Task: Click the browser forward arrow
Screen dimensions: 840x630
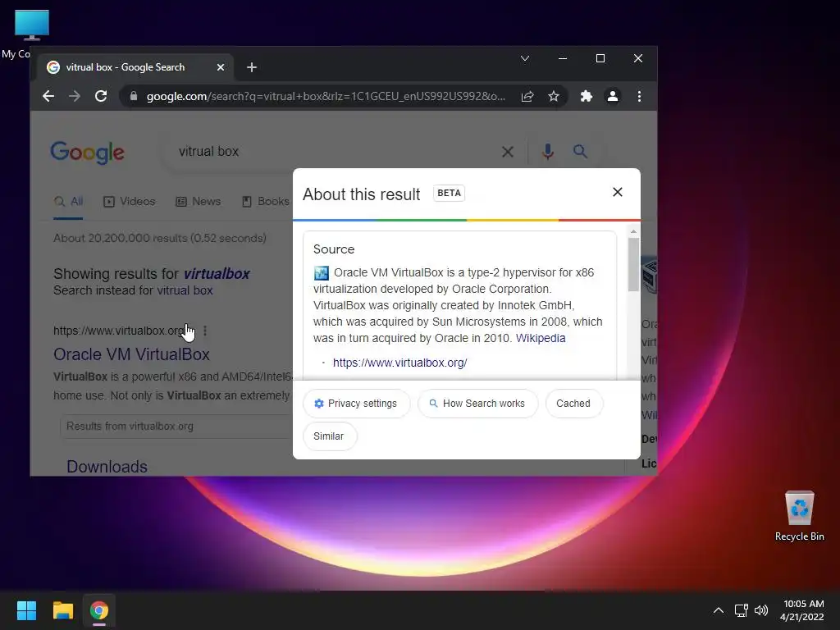Action: [x=75, y=97]
